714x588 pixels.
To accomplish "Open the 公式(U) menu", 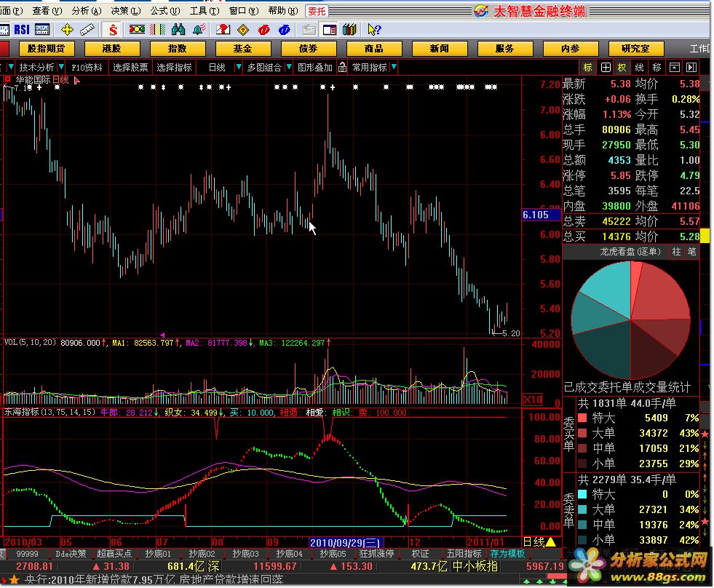I will click(165, 10).
